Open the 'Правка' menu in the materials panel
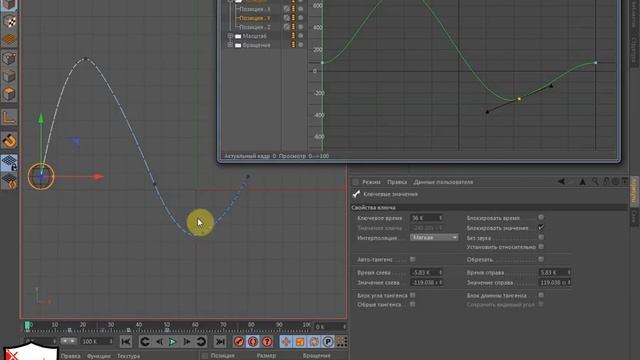The height and width of the screenshot is (360, 640). (x=70, y=356)
